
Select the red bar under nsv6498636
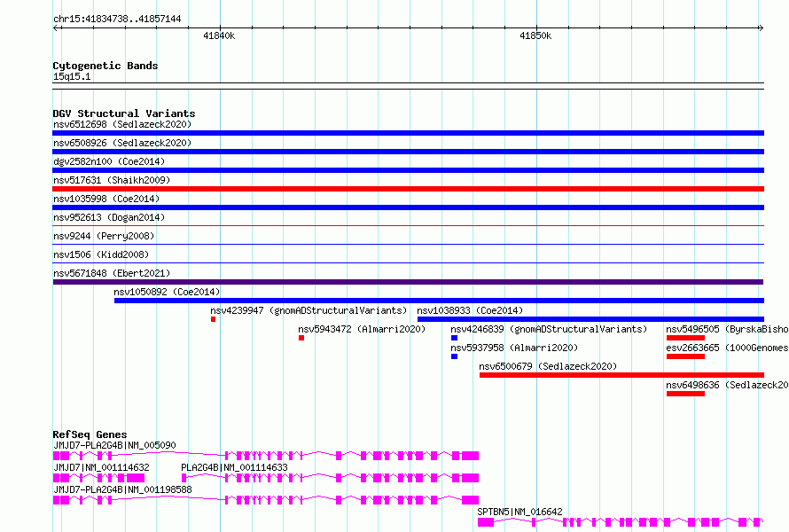pos(685,394)
